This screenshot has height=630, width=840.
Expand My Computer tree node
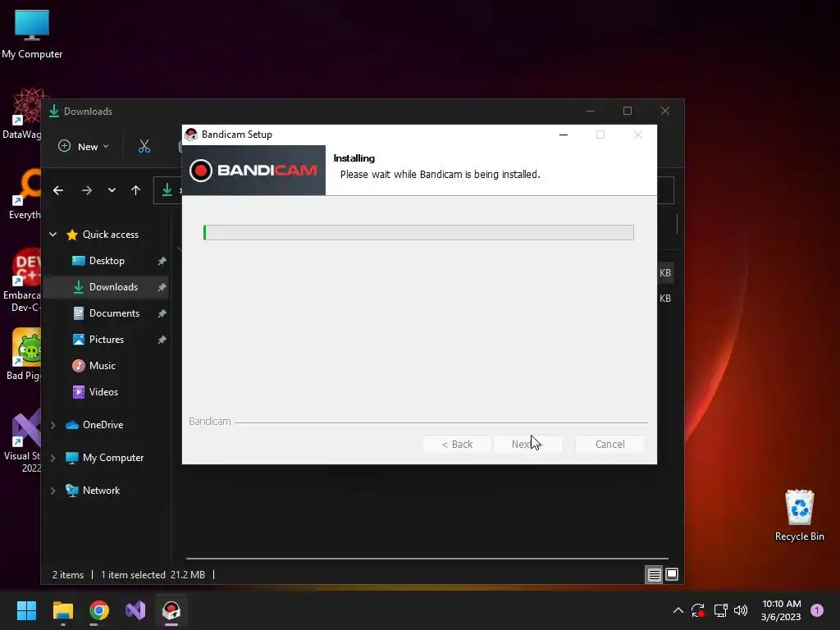(53, 458)
